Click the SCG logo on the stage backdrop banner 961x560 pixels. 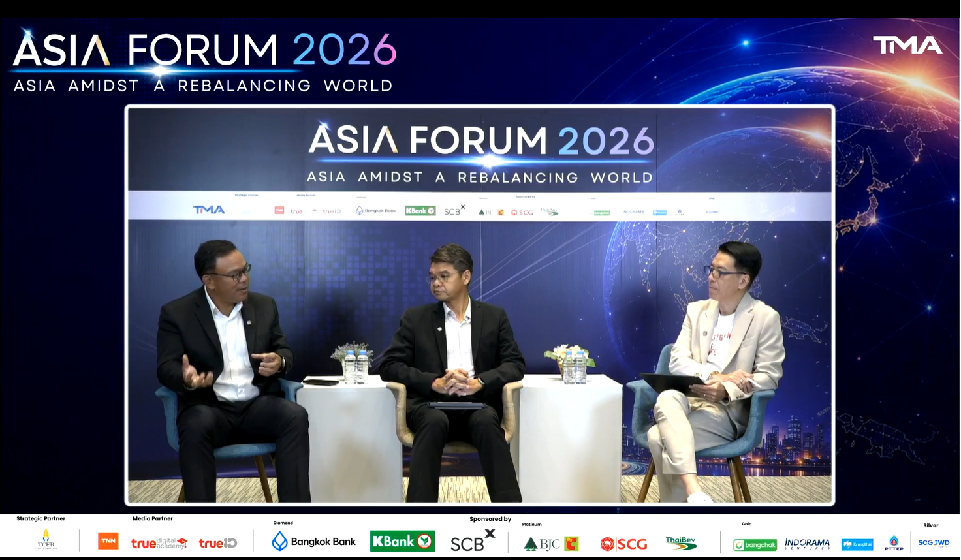click(522, 212)
